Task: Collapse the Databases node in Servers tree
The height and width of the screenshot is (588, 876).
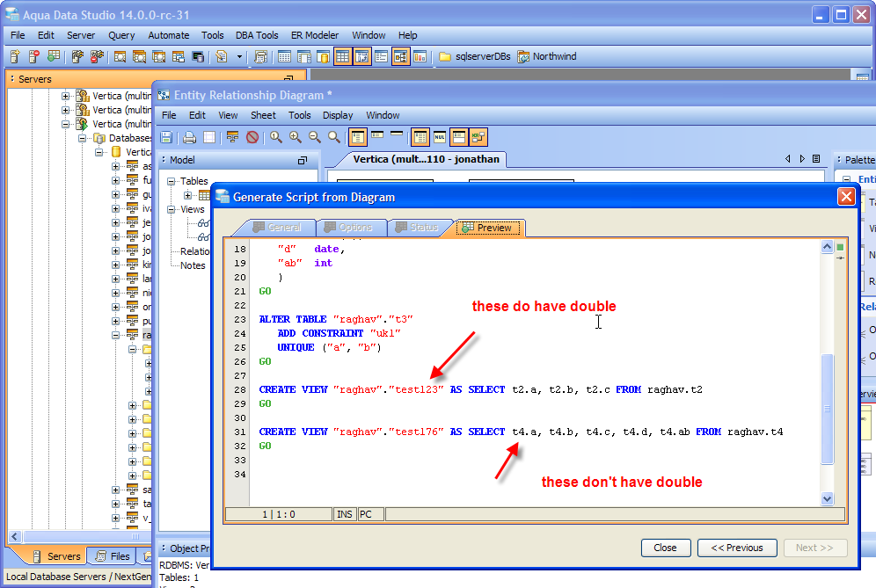Action: (82, 138)
